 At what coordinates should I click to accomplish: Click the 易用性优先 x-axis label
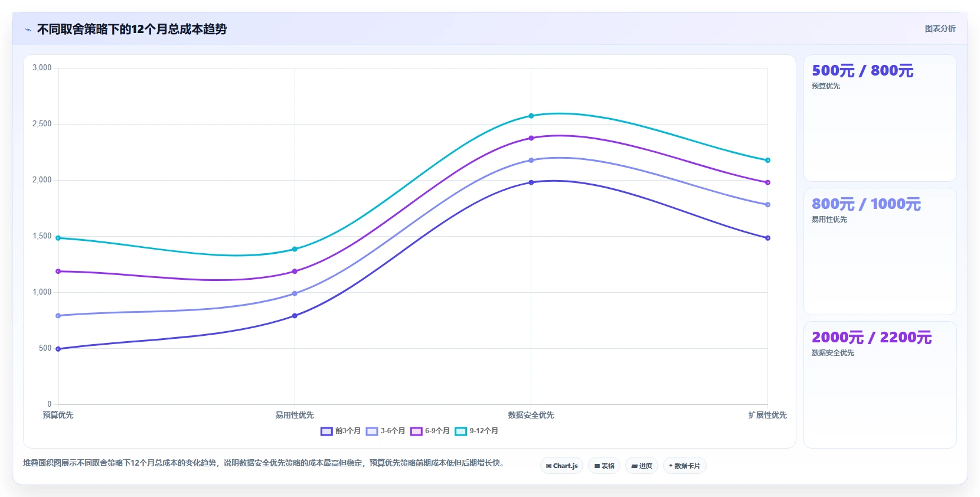(x=295, y=415)
